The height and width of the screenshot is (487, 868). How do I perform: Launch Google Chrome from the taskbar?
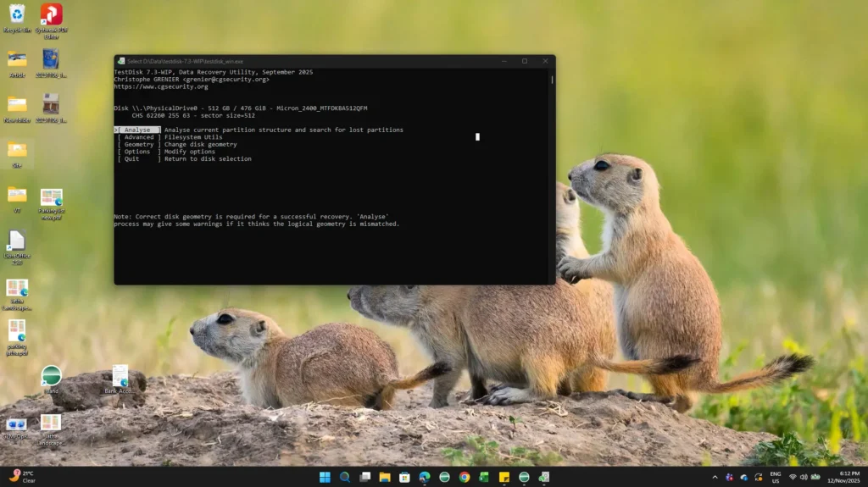pyautogui.click(x=465, y=477)
